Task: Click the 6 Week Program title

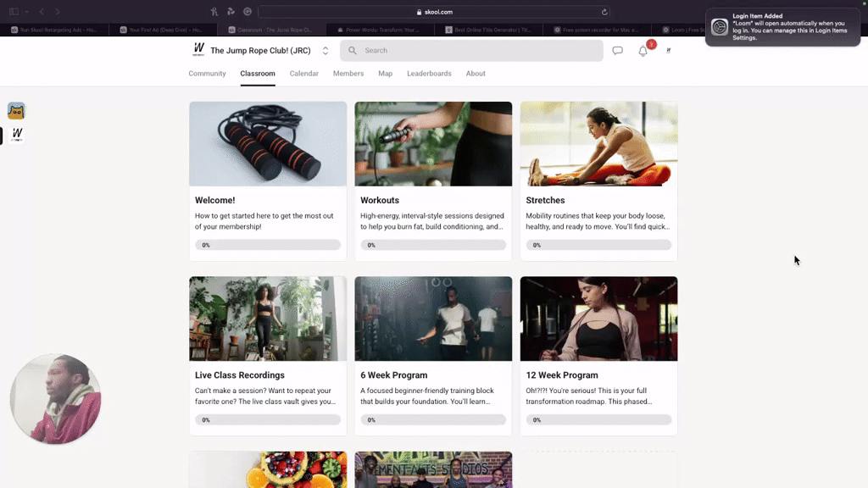Action: pyautogui.click(x=393, y=375)
